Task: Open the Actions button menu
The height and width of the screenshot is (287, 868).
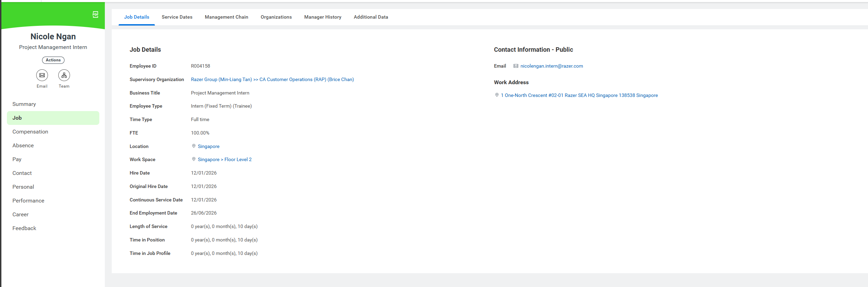Action: tap(53, 60)
